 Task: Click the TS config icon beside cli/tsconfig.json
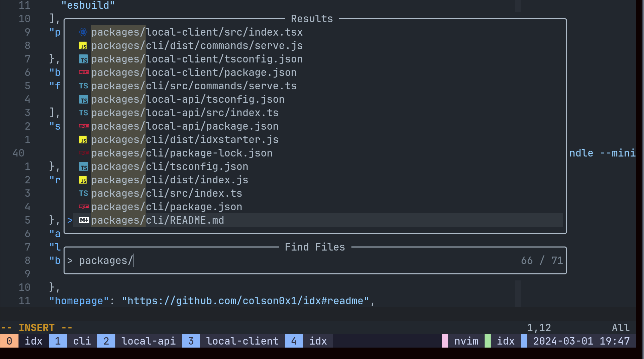[83, 167]
